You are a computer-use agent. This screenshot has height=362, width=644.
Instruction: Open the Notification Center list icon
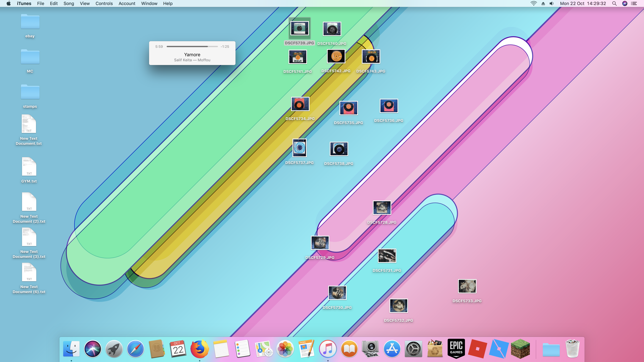point(634,3)
